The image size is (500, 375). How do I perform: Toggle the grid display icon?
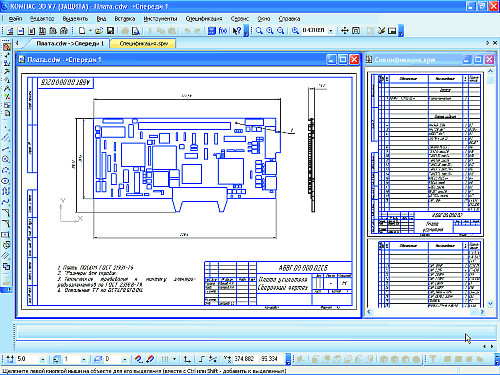pyautogui.click(x=165, y=359)
